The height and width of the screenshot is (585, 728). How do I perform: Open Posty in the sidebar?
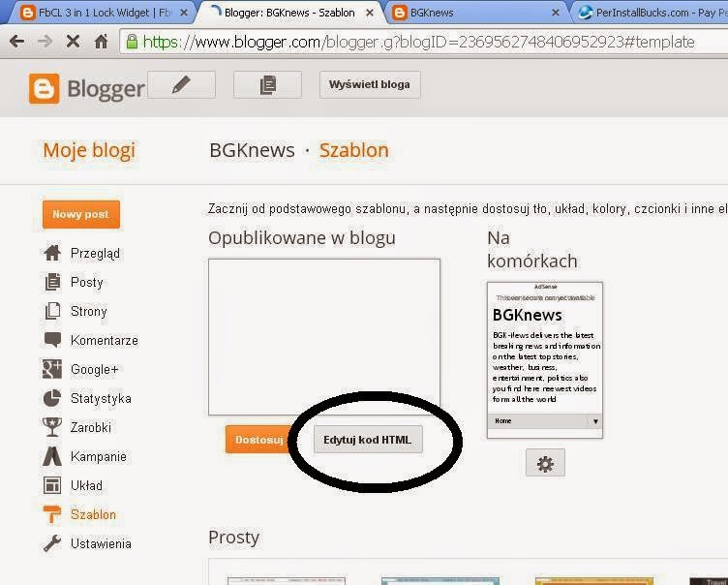tap(87, 283)
